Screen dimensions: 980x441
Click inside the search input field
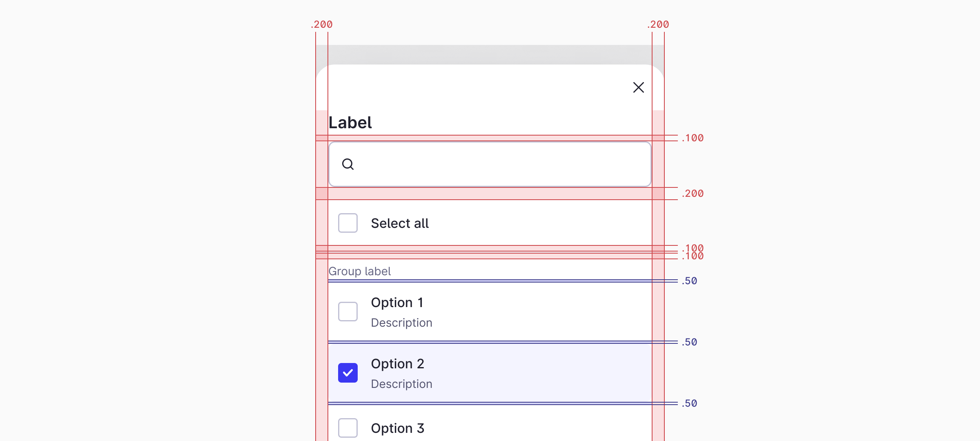[x=490, y=164]
